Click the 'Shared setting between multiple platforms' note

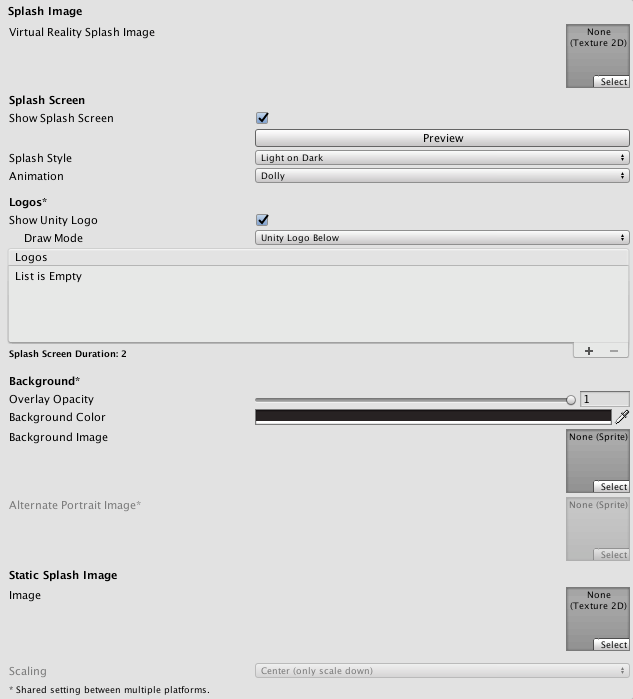click(x=109, y=690)
